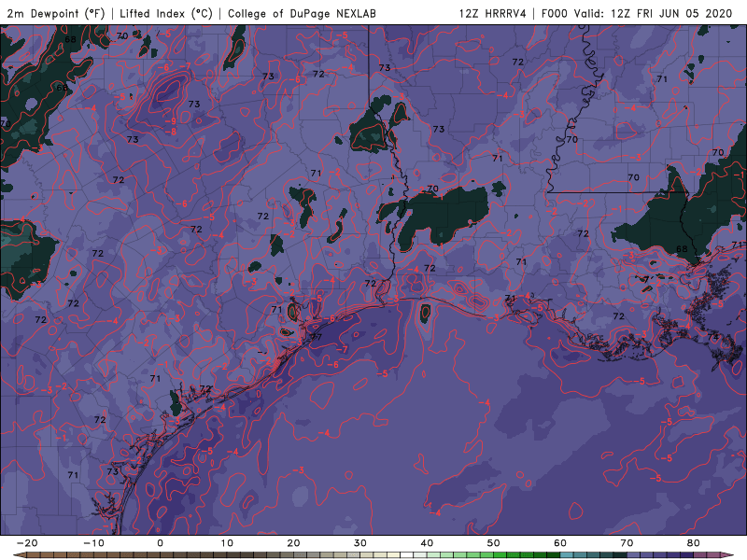The width and height of the screenshot is (747, 560).
Task: Click the red "-8" lifted index contour label
Action: 171,132
